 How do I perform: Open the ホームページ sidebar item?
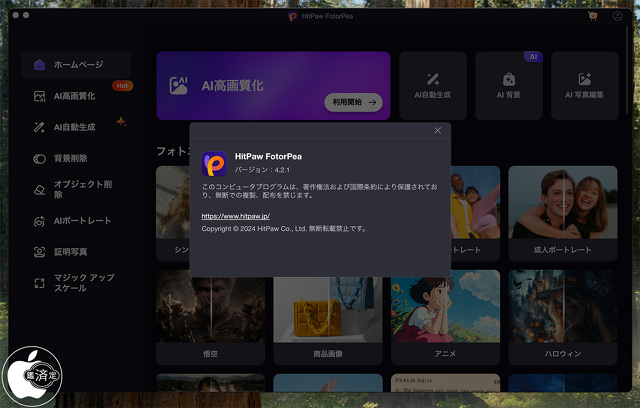pyautogui.click(x=76, y=64)
